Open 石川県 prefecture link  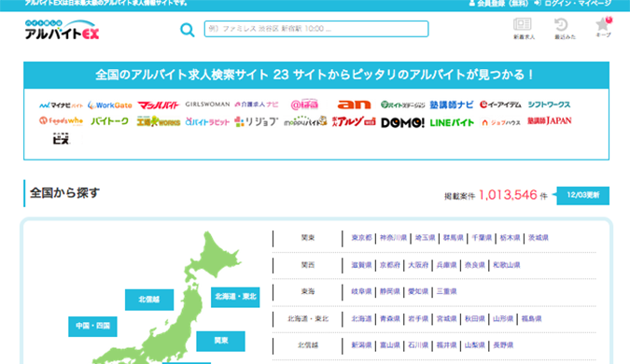pos(418,345)
